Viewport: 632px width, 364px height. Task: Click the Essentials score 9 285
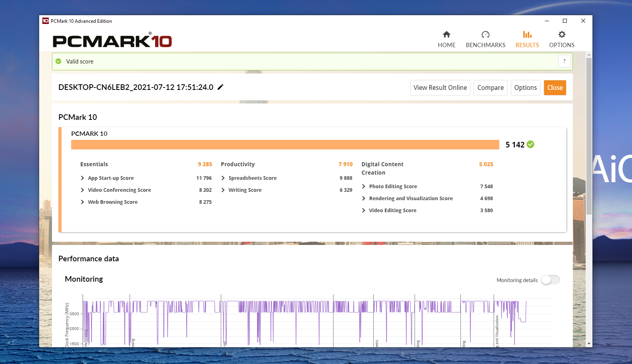(205, 164)
